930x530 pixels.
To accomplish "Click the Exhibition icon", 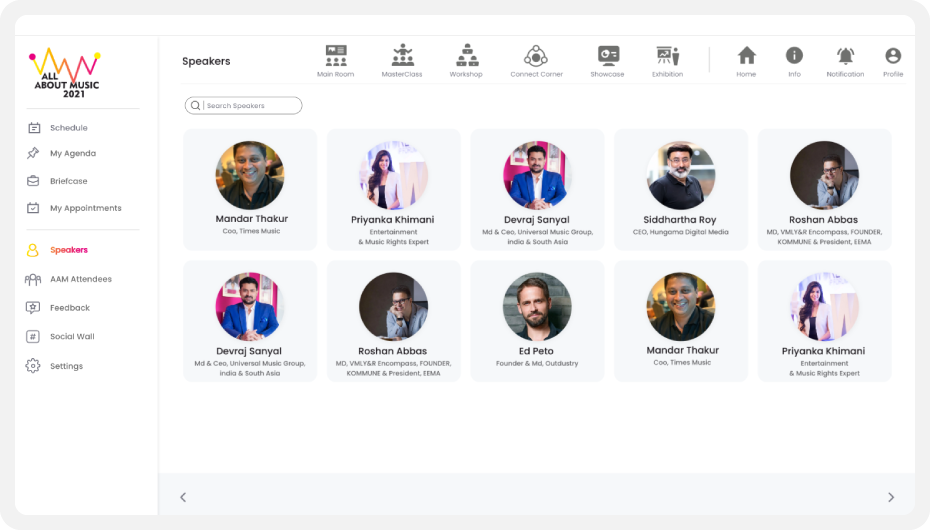I will [667, 56].
